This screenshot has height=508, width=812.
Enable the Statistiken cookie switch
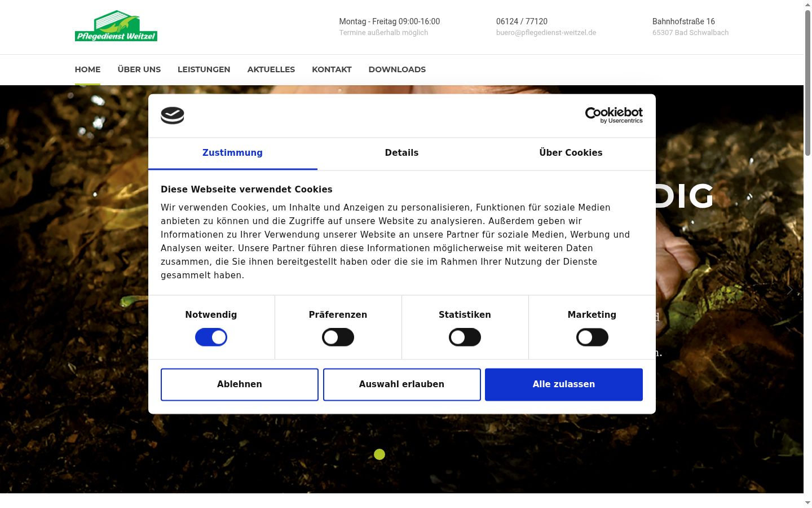click(465, 338)
